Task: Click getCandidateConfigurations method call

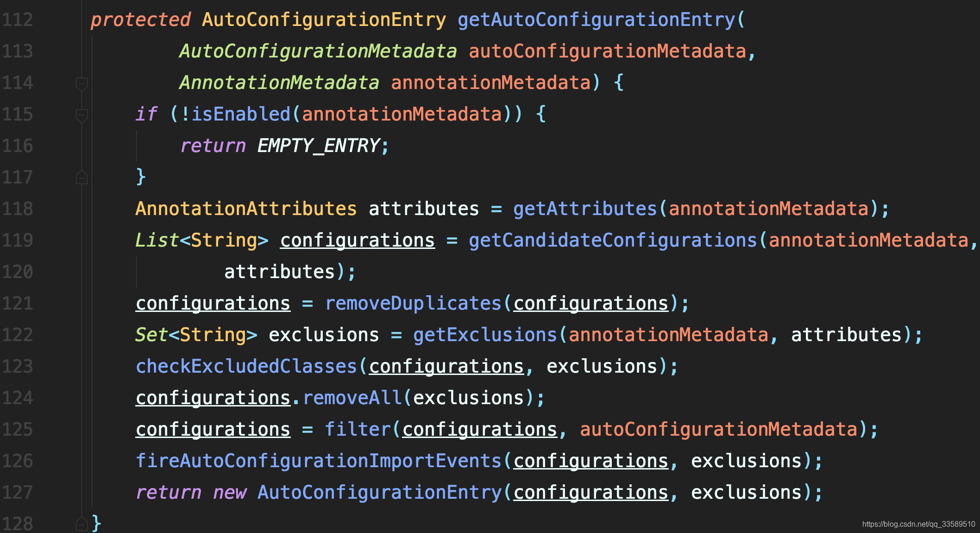Action: click(x=612, y=241)
